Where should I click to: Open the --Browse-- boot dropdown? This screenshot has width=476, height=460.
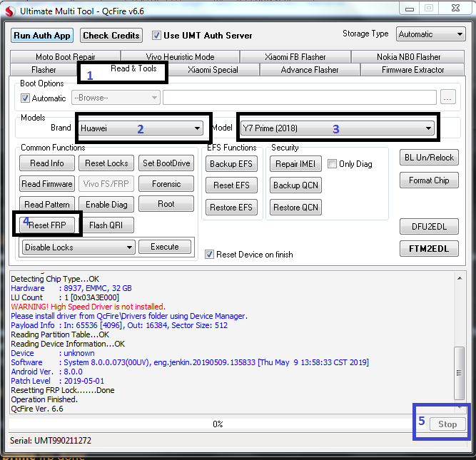pos(116,98)
